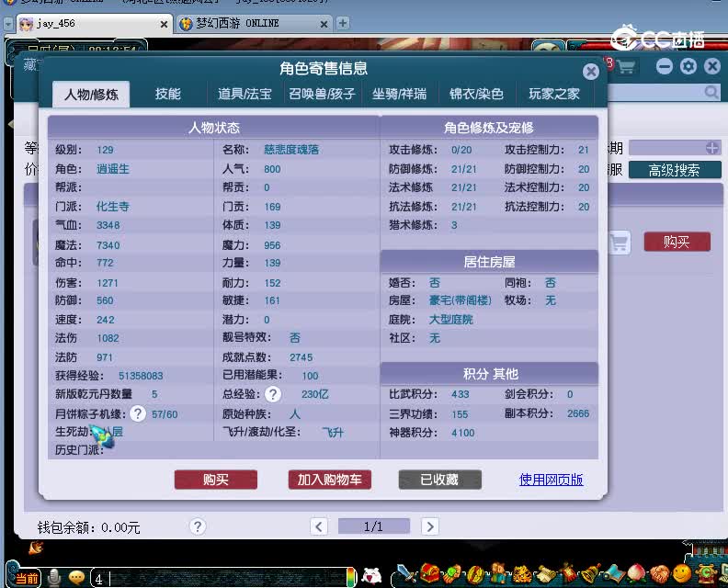Screen dimensions: 728x588
Task: Click the green level meter in chat bar
Action: click(x=351, y=577)
